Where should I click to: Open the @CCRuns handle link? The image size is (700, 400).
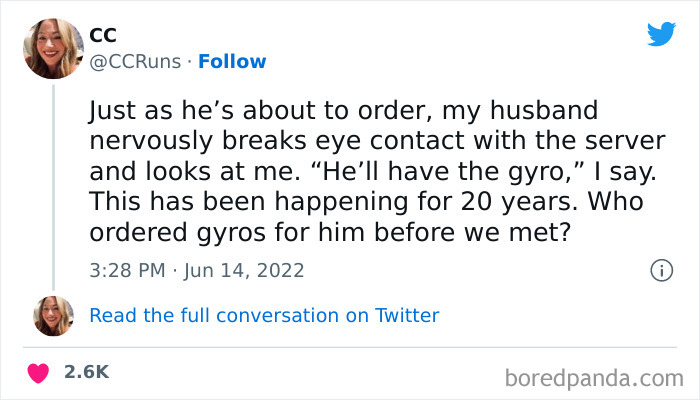[x=135, y=61]
